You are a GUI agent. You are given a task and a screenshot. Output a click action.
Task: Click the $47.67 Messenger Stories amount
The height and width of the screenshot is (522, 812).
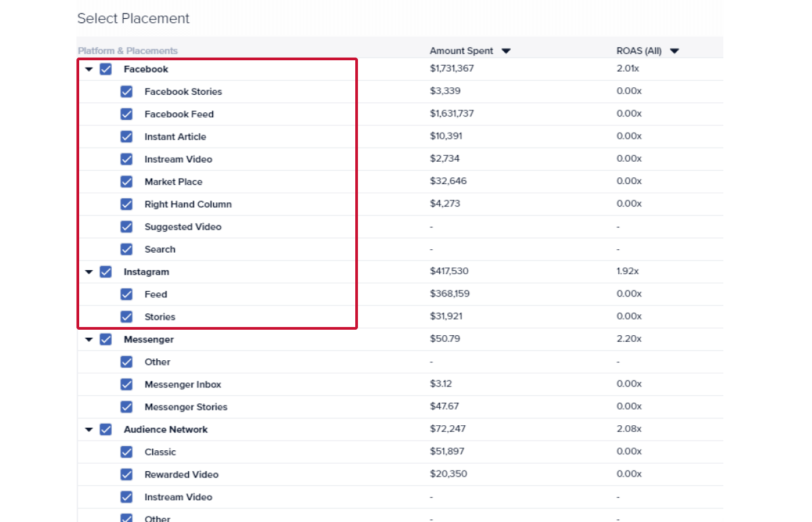[x=444, y=406]
